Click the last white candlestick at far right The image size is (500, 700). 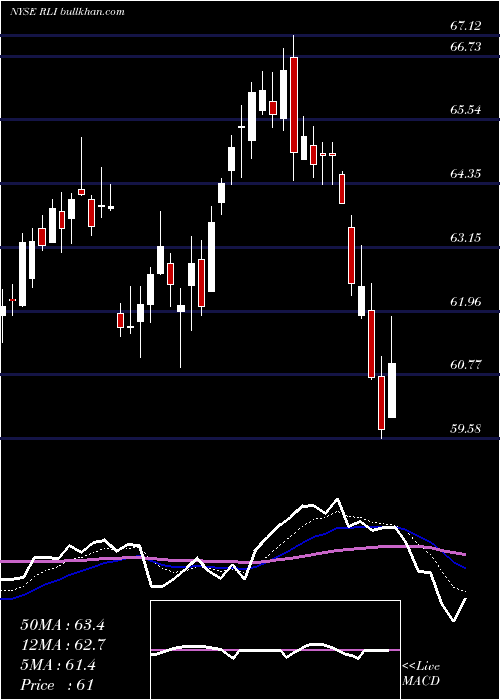392,391
